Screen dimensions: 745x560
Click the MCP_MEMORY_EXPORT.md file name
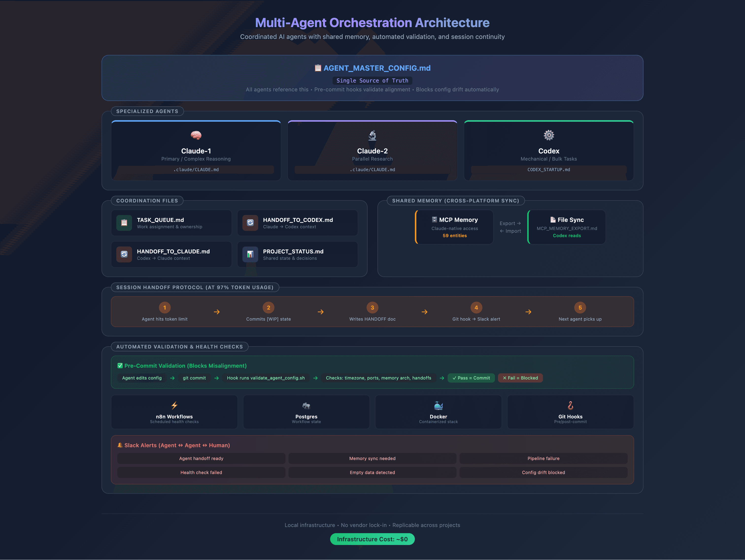pos(567,228)
